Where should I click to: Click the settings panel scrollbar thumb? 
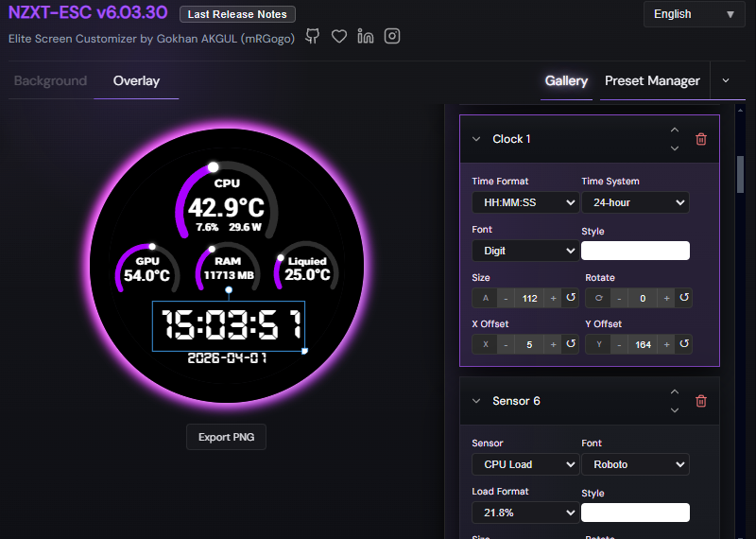740,174
